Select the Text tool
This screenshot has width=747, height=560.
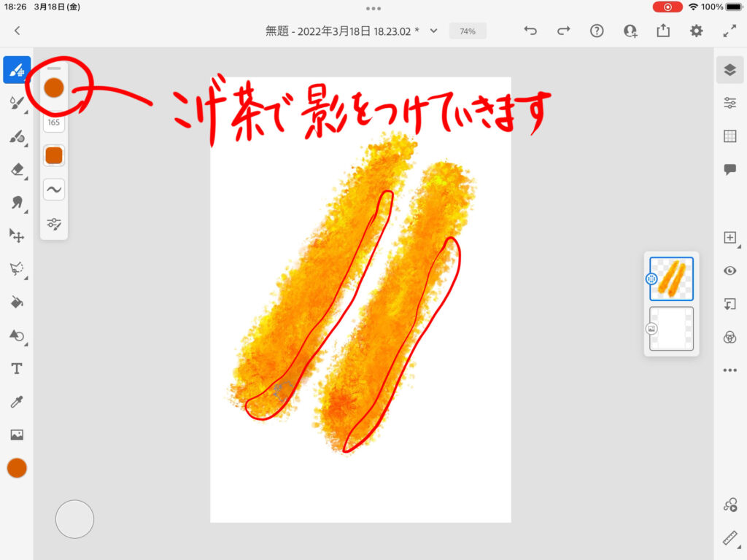click(x=17, y=369)
